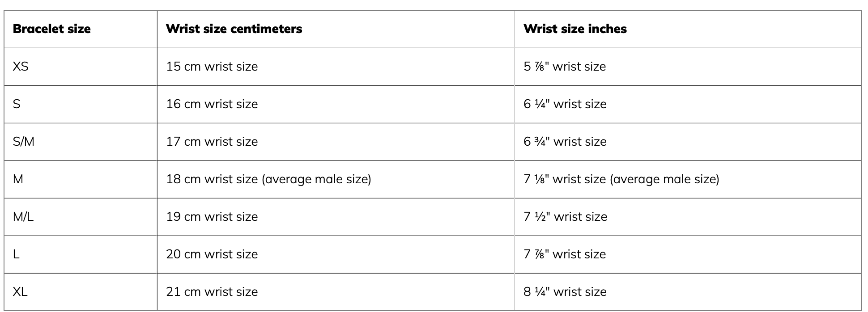The width and height of the screenshot is (868, 312).
Task: Select the 20 cm wrist size cell
Action: pos(212,254)
